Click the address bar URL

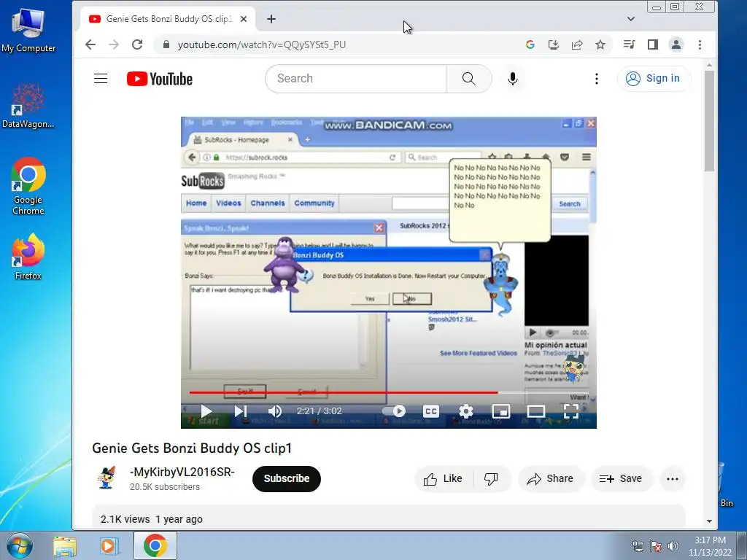tap(262, 44)
